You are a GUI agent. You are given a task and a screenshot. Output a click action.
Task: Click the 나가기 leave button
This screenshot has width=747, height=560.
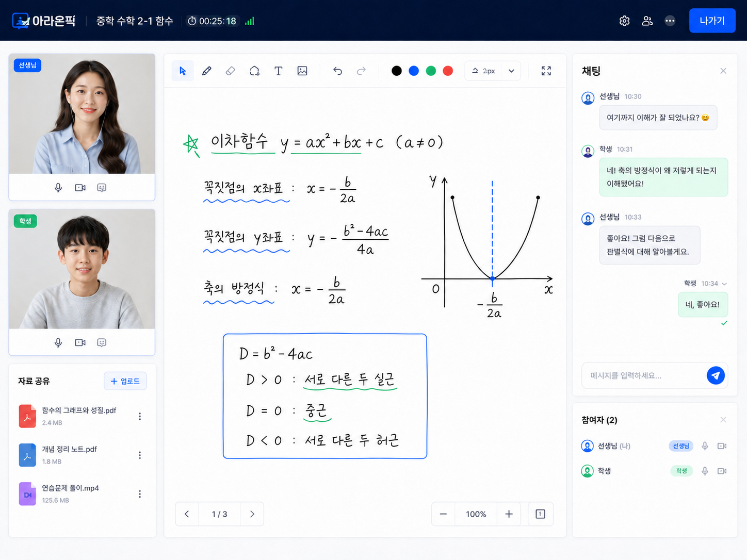click(x=712, y=21)
